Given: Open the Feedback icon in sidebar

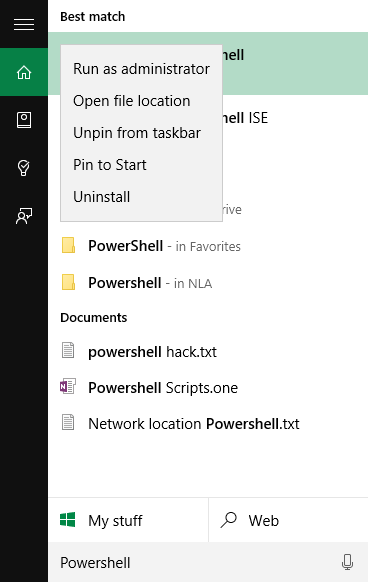Looking at the screenshot, I should pyautogui.click(x=24, y=216).
